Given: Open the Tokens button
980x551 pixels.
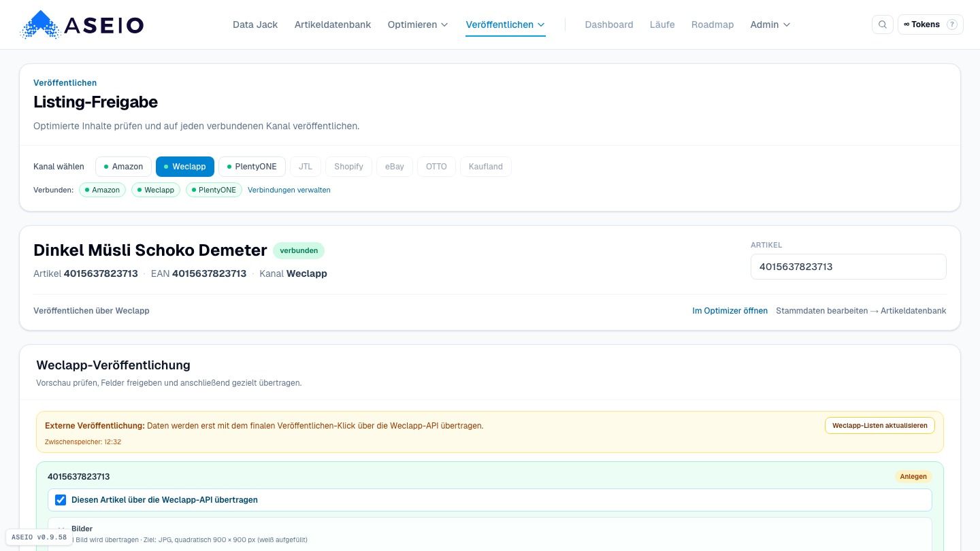Looking at the screenshot, I should [x=930, y=24].
